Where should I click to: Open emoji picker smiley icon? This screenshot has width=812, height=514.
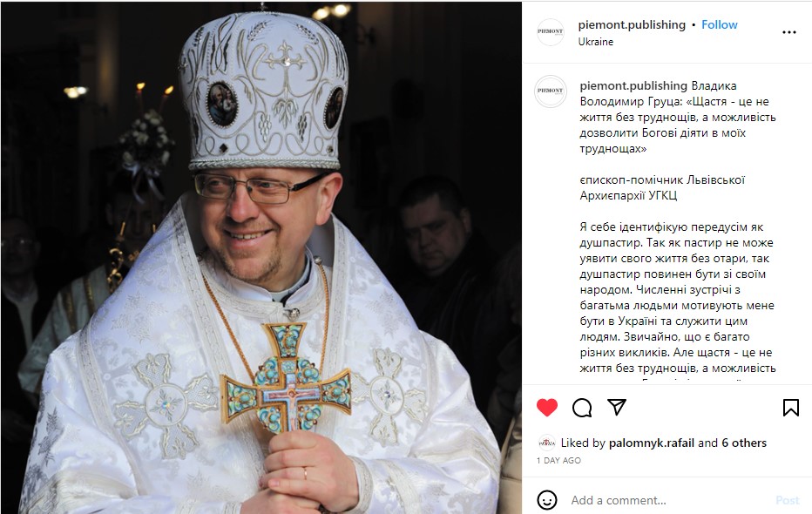pos(547,500)
